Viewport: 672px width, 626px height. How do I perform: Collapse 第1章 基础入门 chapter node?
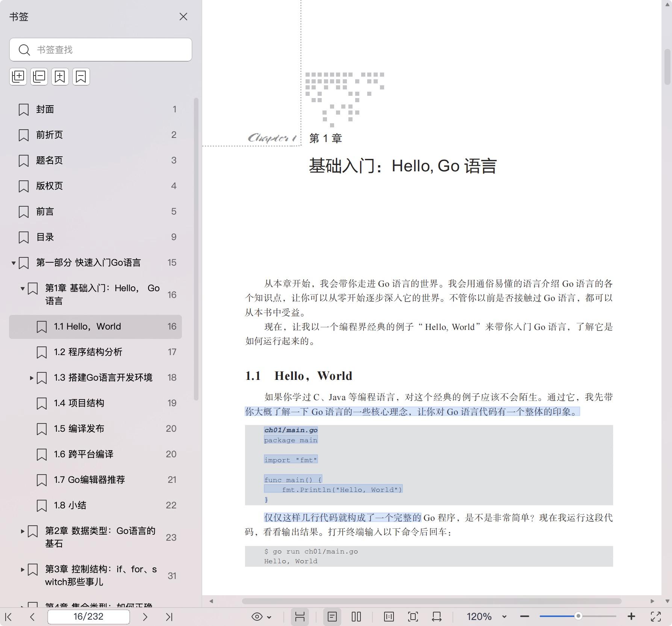click(x=23, y=289)
